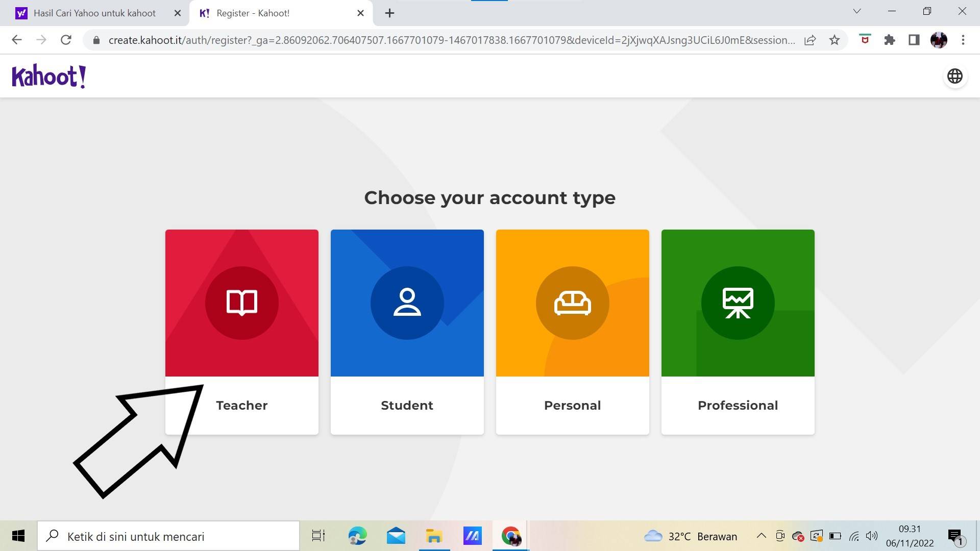Click the browser forward arrow

pyautogui.click(x=41, y=40)
